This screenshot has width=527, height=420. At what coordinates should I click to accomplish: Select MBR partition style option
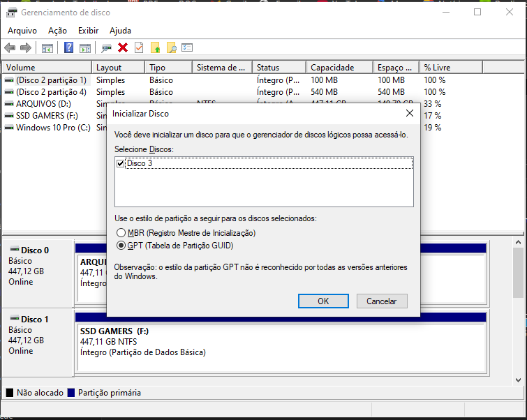[x=122, y=232]
